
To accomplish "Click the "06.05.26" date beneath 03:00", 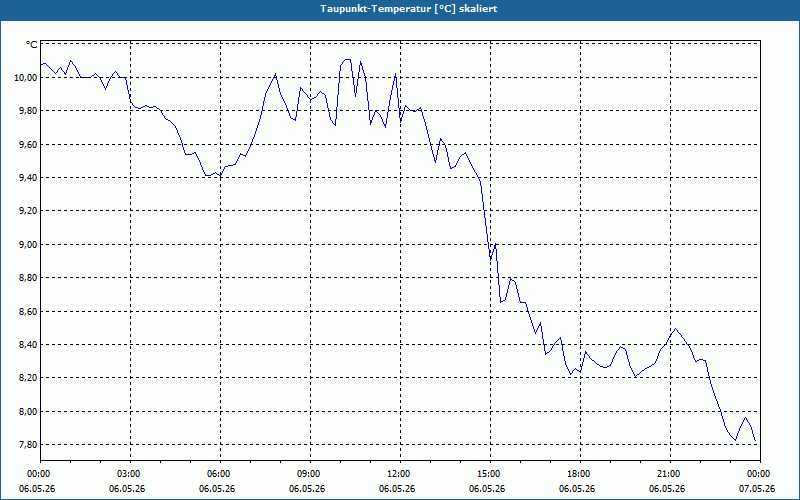I will tap(127, 489).
